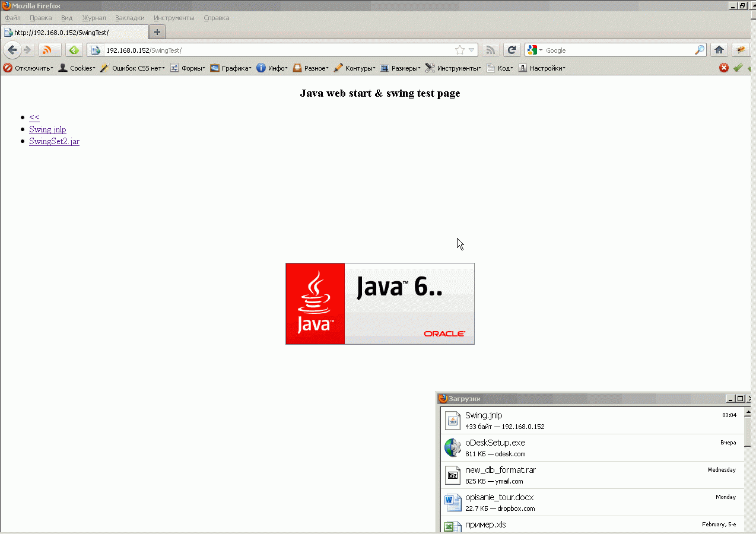Open new tab with plus button

[157, 32]
